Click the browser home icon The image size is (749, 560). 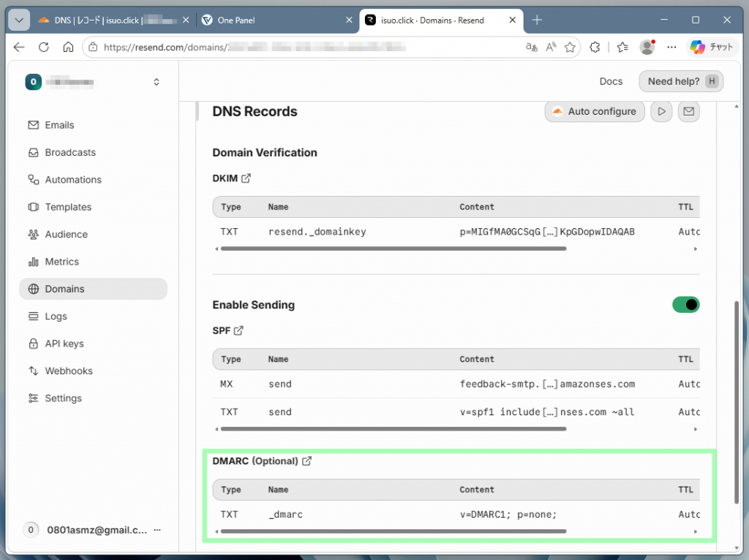(x=68, y=47)
